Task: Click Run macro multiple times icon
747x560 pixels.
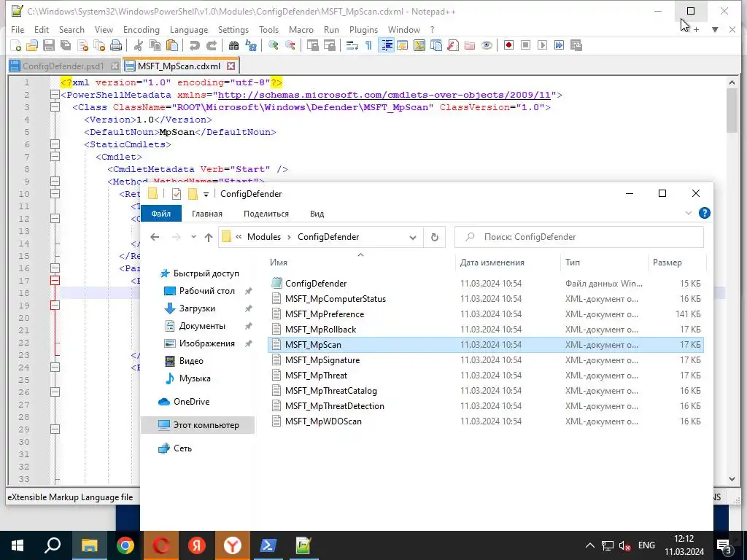Action: (560, 45)
